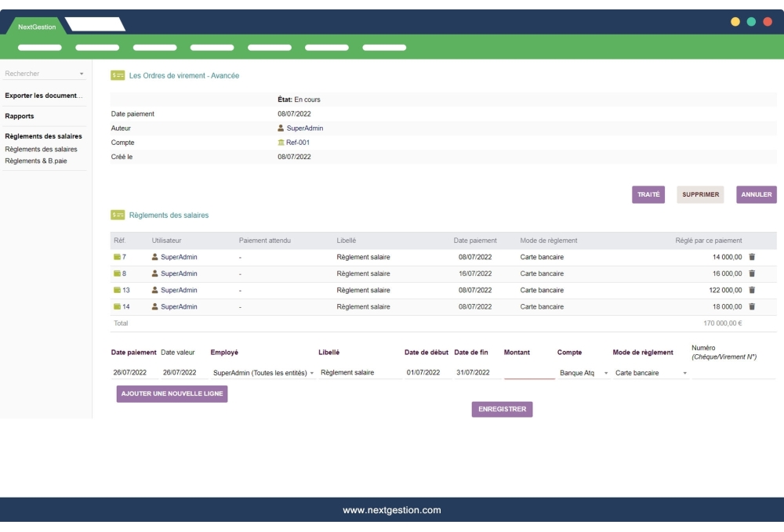Select Rapports in the sidebar

click(20, 116)
